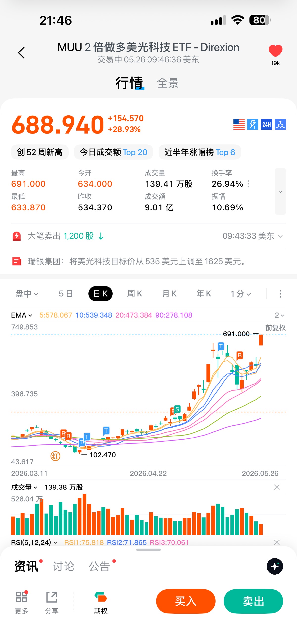Tap the 振幅 value 10.69%
Image resolution: width=297 pixels, height=644 pixels.
227,207
